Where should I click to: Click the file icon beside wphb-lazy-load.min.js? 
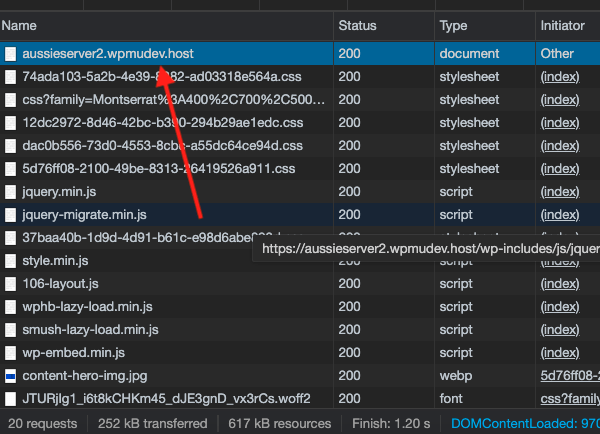11,307
